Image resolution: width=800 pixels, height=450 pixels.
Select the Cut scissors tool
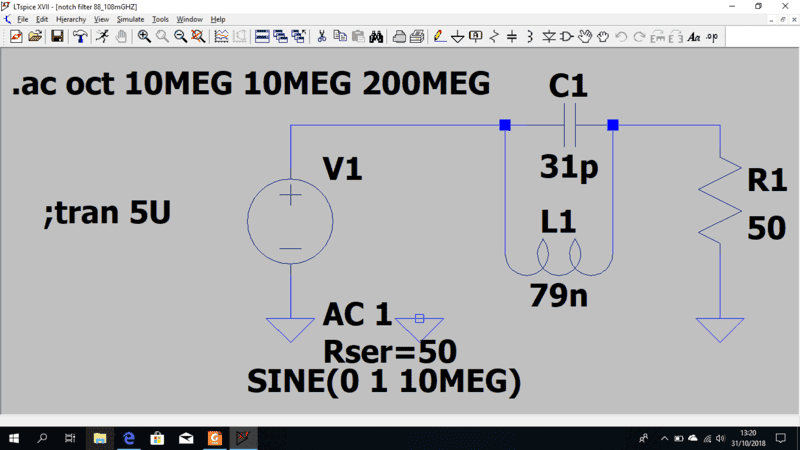point(322,37)
